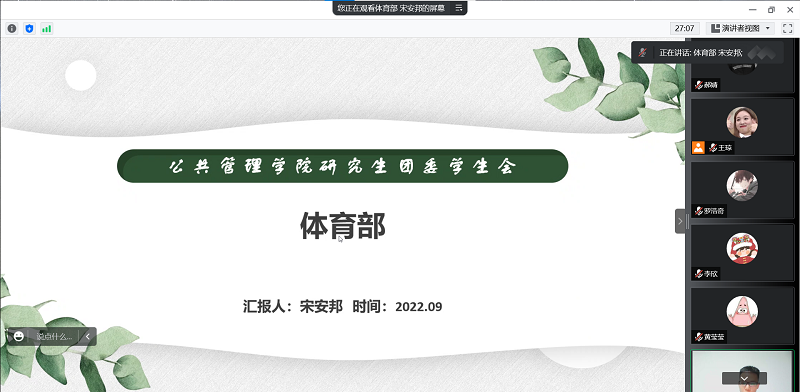Click the orange host badge beside 王琼

click(x=698, y=148)
